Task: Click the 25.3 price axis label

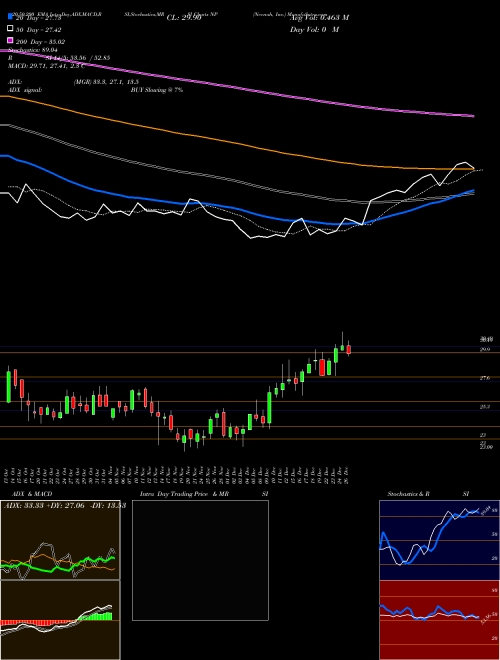Action: tap(484, 407)
